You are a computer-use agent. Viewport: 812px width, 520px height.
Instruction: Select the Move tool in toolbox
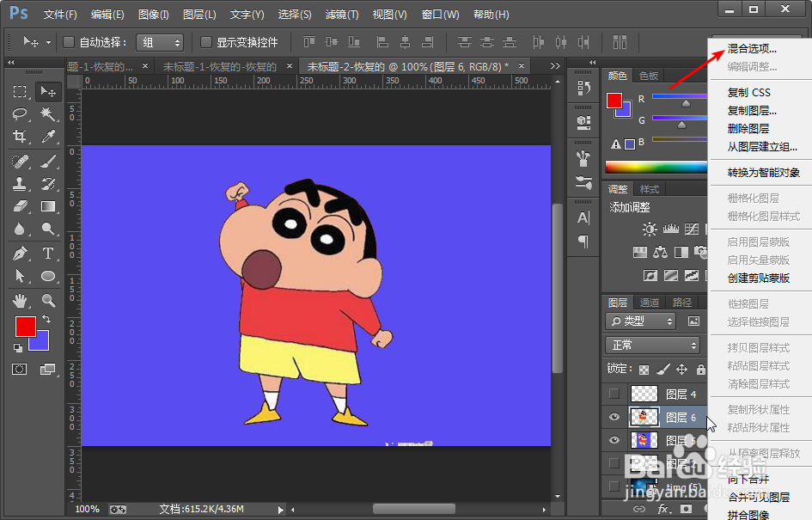(x=48, y=92)
